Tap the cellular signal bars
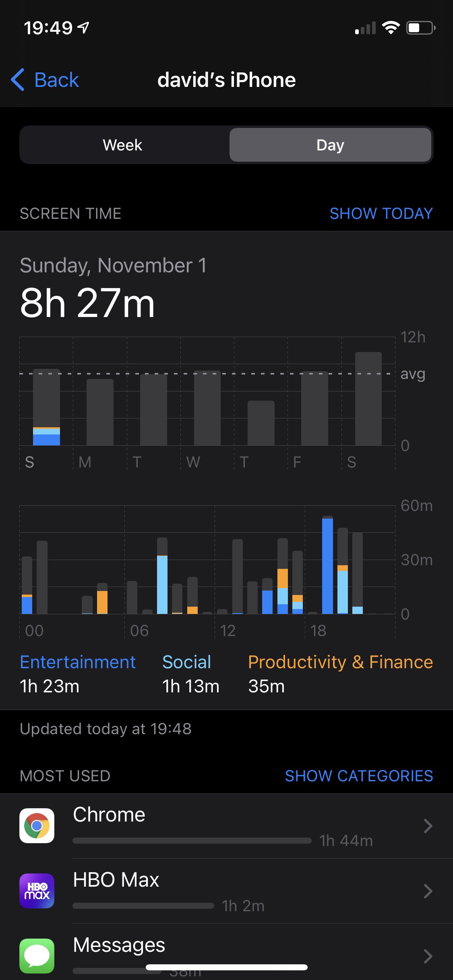 point(365,28)
